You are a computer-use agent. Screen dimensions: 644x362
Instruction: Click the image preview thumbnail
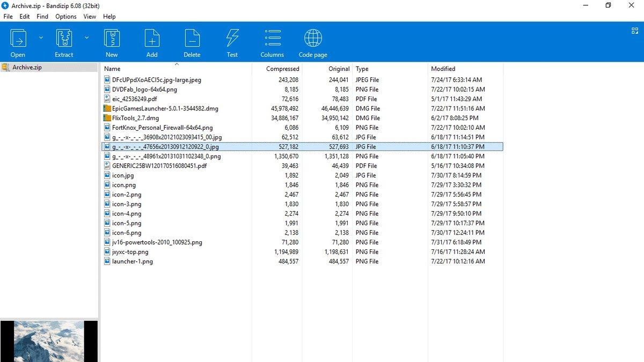point(49,341)
